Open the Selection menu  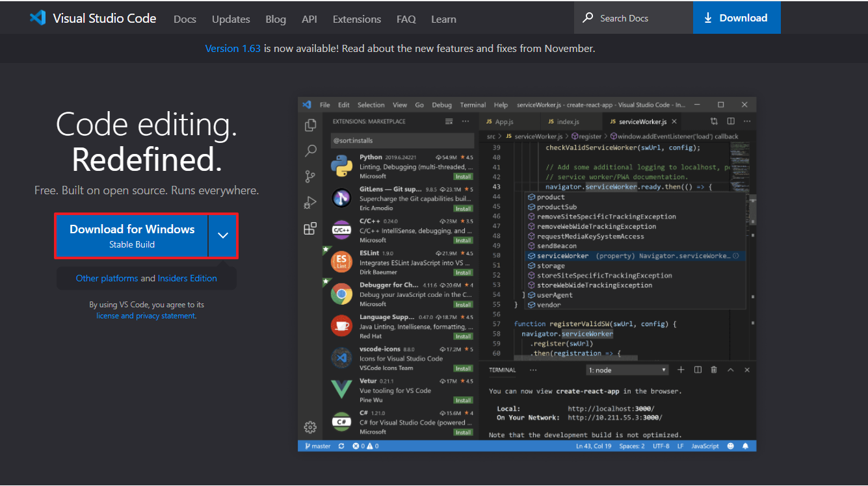coord(371,105)
